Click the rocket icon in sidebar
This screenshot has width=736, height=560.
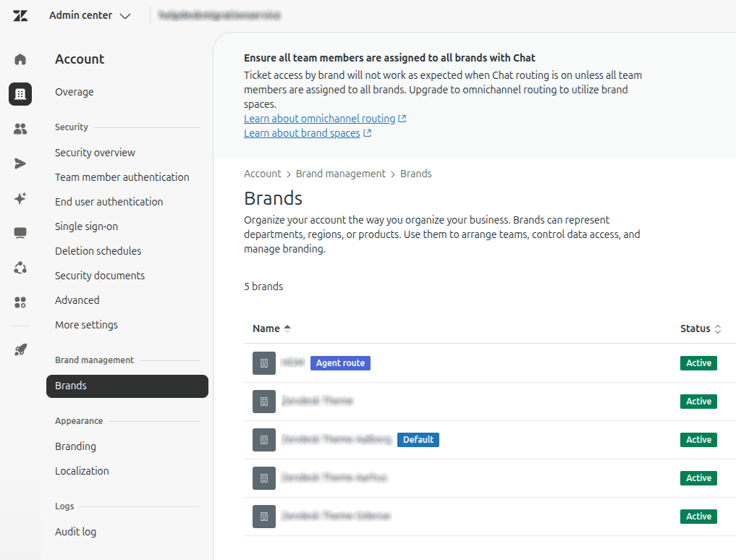click(x=20, y=349)
